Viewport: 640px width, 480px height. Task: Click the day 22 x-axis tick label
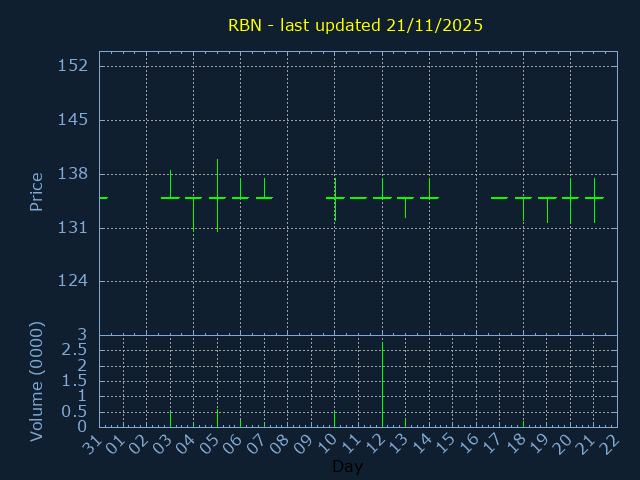tap(609, 444)
